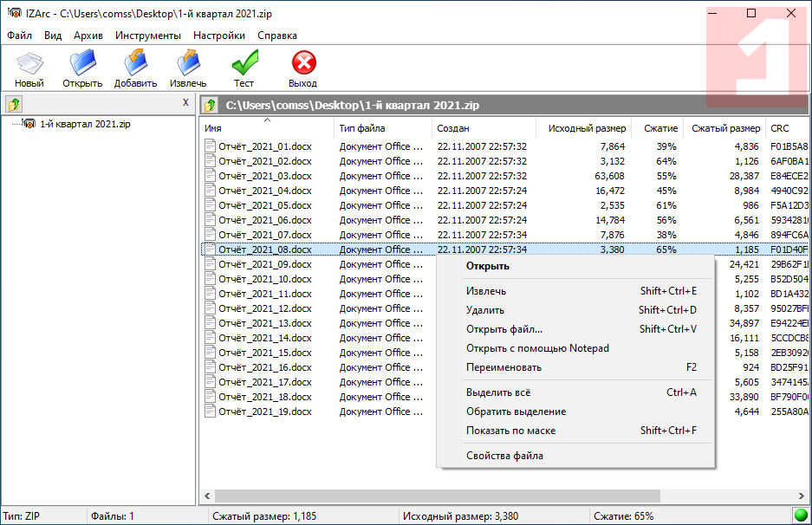812x525 pixels.
Task: Select file Отчёт_2021_04.docx
Action: [265, 191]
